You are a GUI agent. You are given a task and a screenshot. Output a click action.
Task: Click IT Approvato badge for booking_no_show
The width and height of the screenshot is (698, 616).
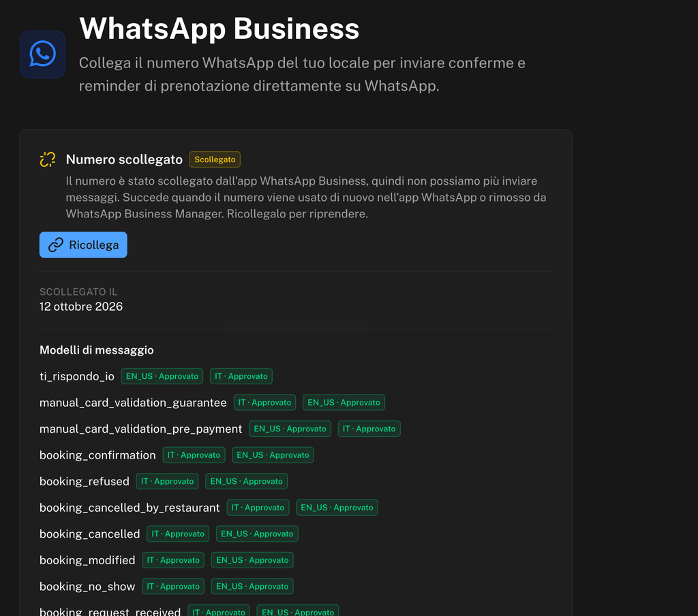coord(173,586)
